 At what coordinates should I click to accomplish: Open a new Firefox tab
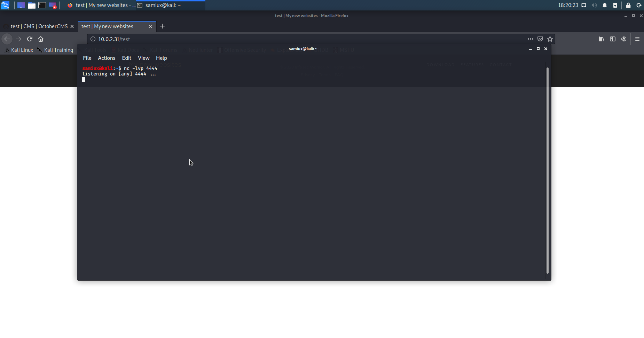(162, 26)
